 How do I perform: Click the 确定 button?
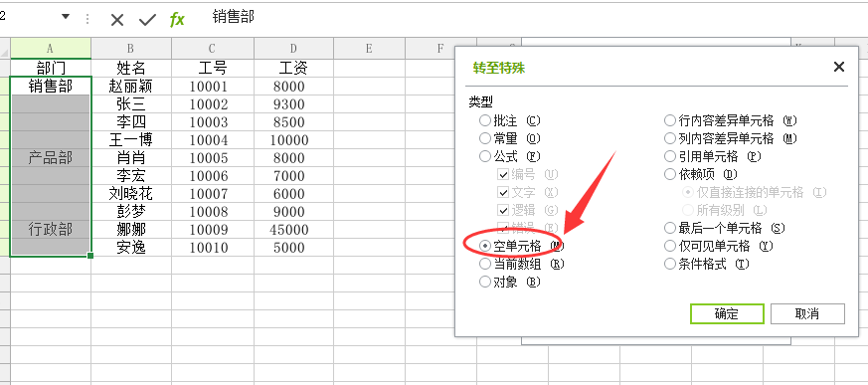point(727,313)
